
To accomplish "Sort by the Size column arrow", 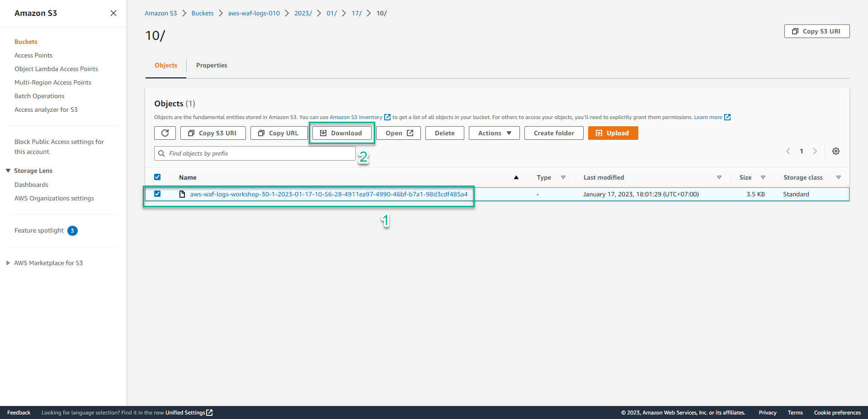I will click(x=763, y=177).
